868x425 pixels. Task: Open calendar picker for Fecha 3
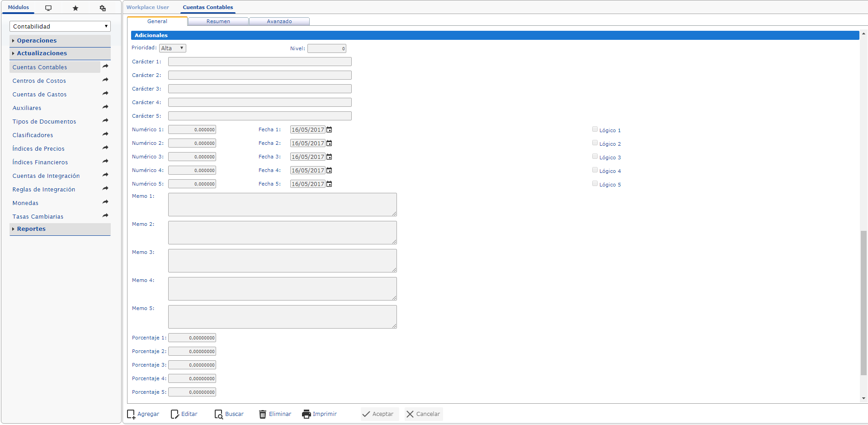coord(329,157)
